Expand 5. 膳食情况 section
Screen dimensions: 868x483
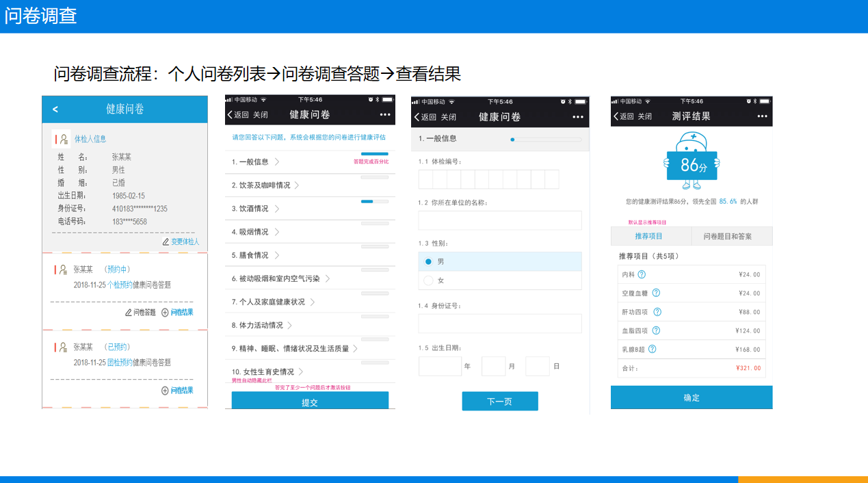(310, 255)
